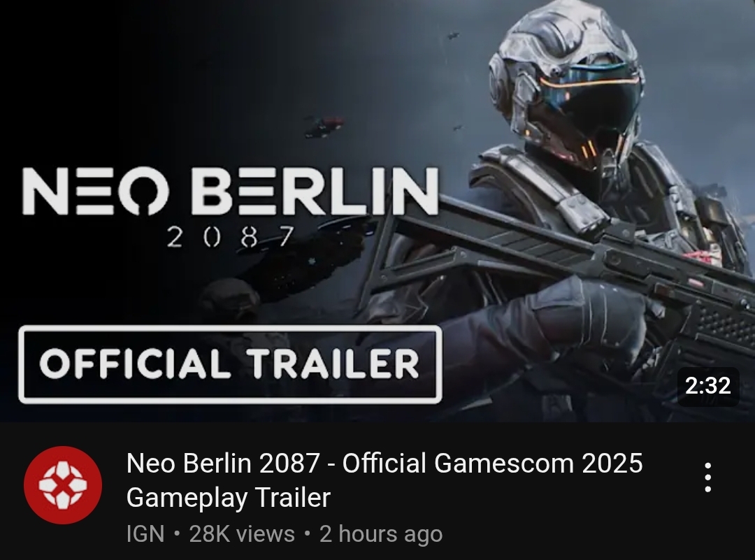This screenshot has width=755, height=560.
Task: Click the armored soldier's helmet visor
Action: 591,103
